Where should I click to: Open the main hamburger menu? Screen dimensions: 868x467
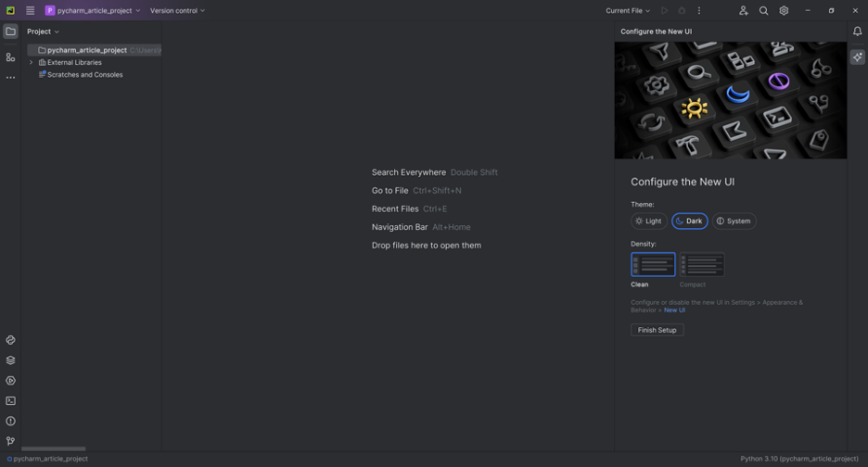click(x=30, y=10)
